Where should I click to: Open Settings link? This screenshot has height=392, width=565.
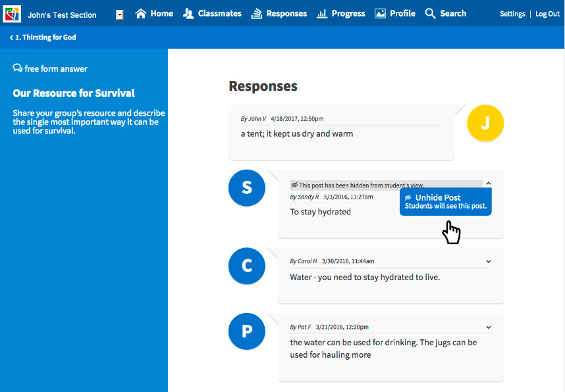[x=512, y=14]
